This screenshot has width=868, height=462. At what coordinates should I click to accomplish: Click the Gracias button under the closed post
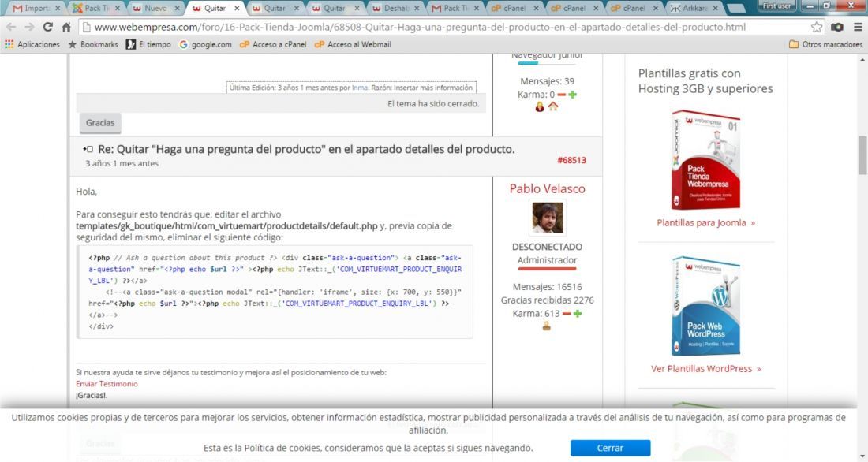pyautogui.click(x=100, y=123)
